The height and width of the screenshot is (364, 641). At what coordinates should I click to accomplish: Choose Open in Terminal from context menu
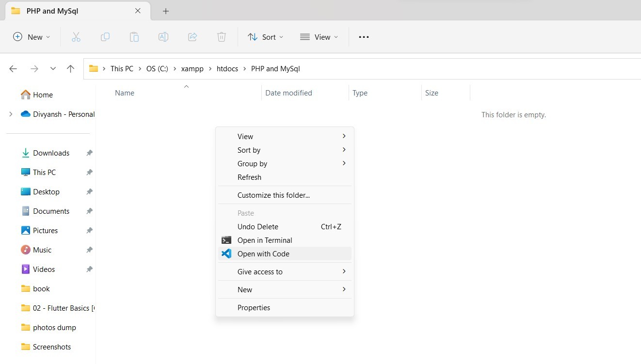pyautogui.click(x=265, y=240)
